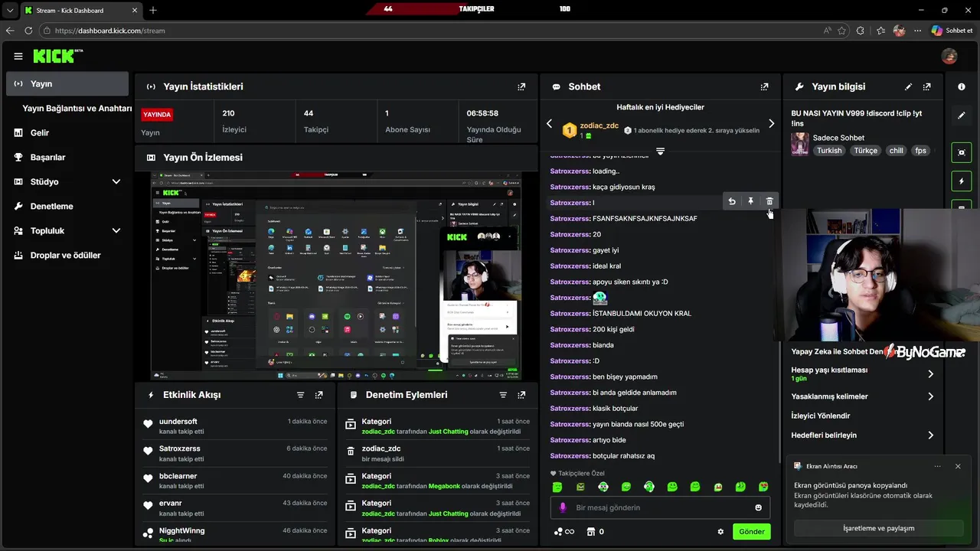Open the hamburger menu beside Kick logo
The image size is (980, 551).
pos(18,56)
